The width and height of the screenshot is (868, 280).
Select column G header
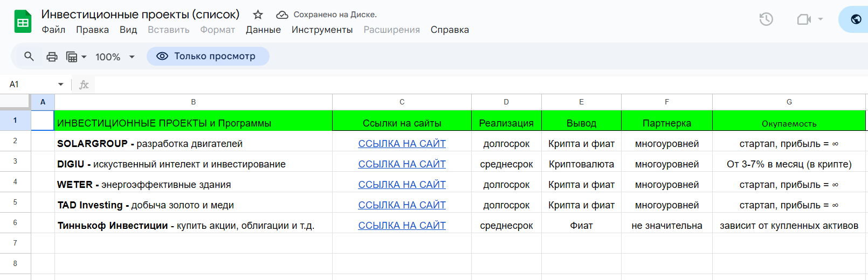pos(789,102)
